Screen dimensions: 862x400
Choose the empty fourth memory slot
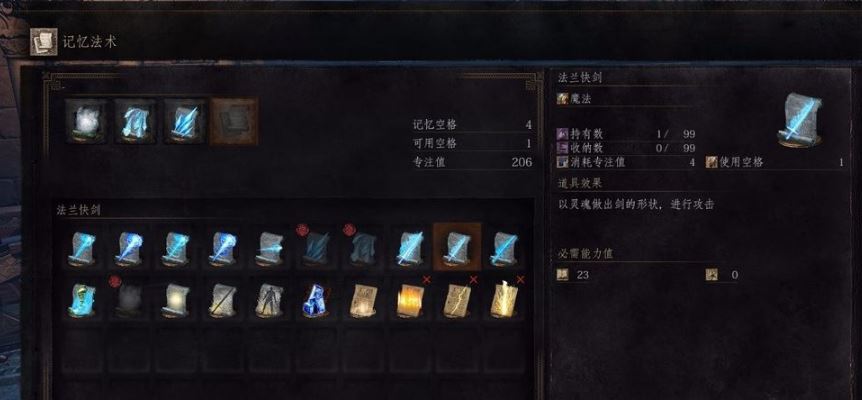pos(234,121)
